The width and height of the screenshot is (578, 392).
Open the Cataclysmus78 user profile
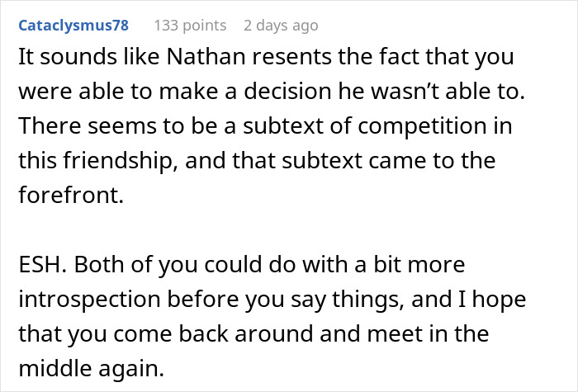coord(73,26)
